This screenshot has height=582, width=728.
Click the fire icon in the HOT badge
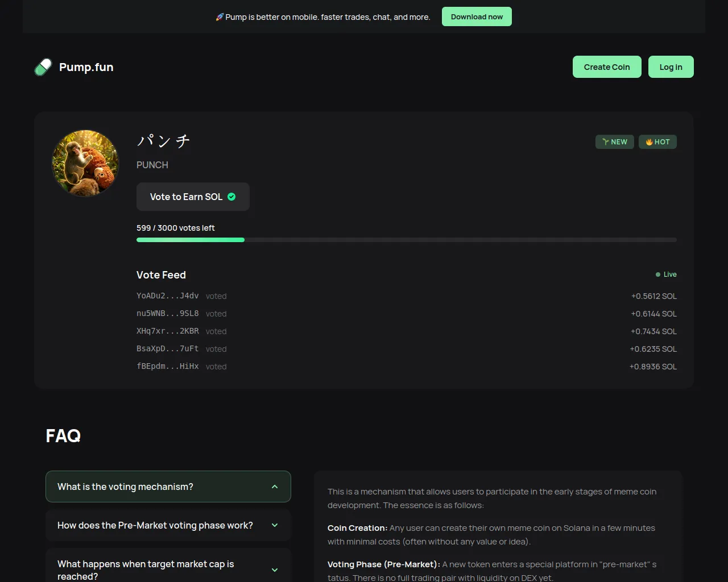click(649, 142)
